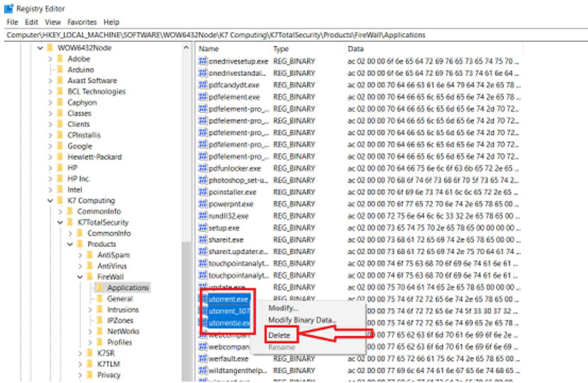Open the File menu

(12, 22)
